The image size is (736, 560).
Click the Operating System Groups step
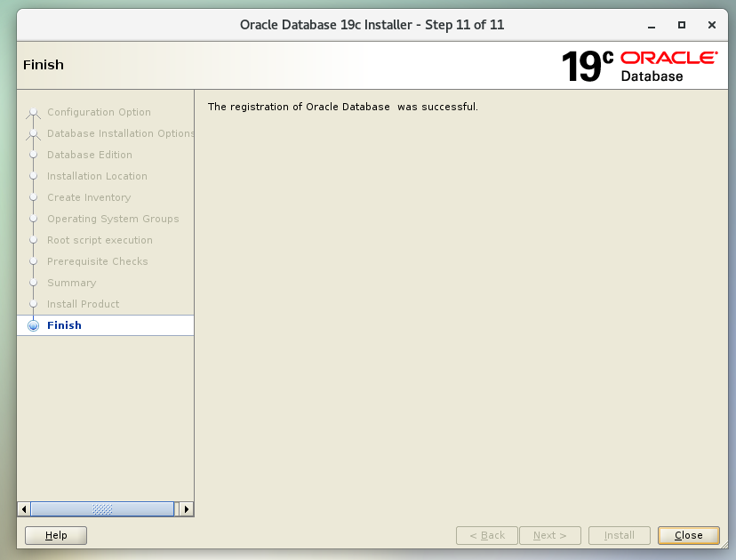113,219
